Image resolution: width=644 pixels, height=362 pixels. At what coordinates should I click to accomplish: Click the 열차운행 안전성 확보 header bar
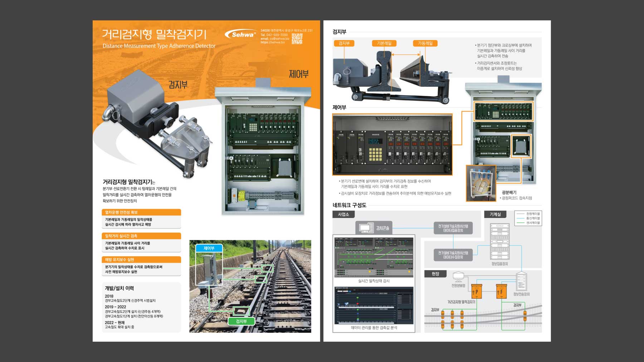pyautogui.click(x=141, y=212)
